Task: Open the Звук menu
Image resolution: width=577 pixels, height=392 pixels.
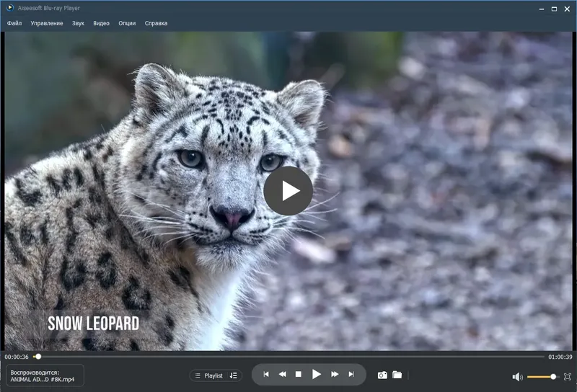Action: [78, 23]
